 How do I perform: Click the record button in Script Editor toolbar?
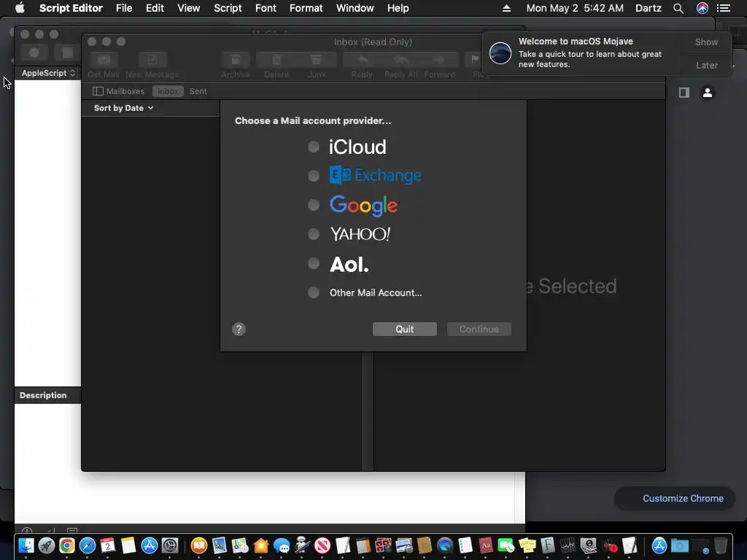pyautogui.click(x=34, y=52)
